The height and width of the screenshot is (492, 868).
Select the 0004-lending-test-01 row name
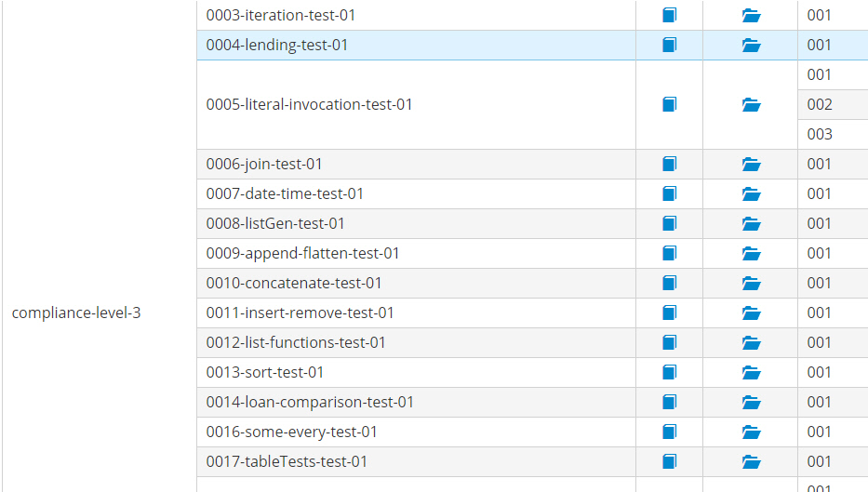pos(277,45)
